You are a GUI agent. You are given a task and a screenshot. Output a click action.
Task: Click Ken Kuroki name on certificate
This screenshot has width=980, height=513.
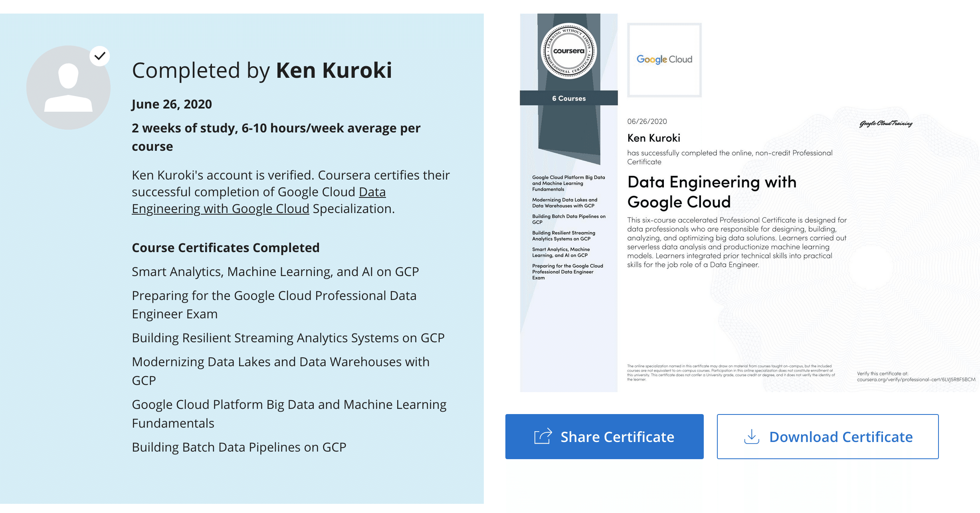point(653,138)
